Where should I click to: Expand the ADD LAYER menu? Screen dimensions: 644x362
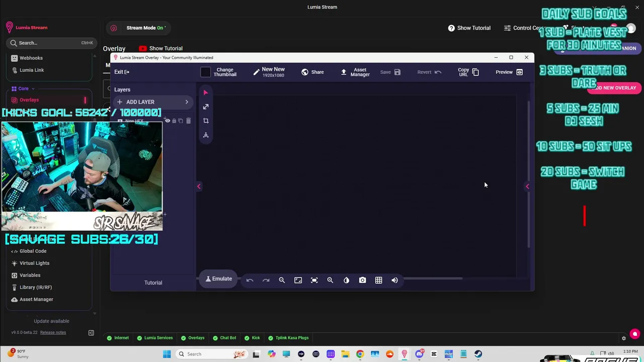tap(153, 102)
